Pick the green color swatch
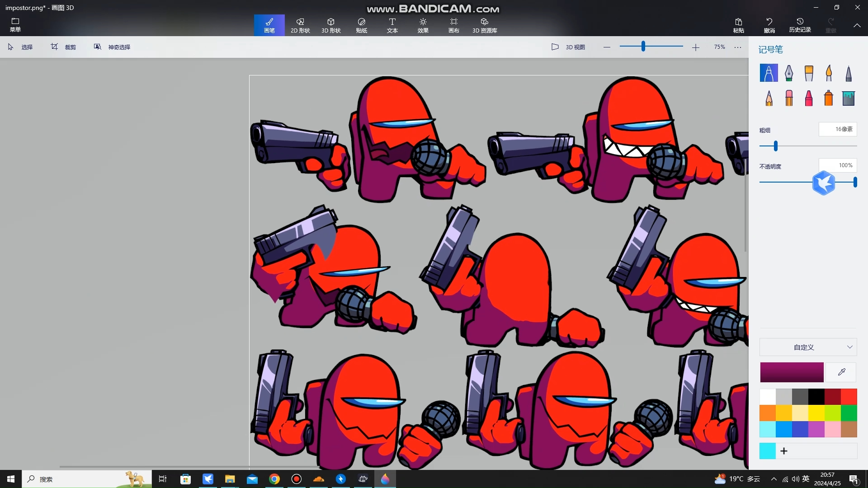 click(x=849, y=413)
